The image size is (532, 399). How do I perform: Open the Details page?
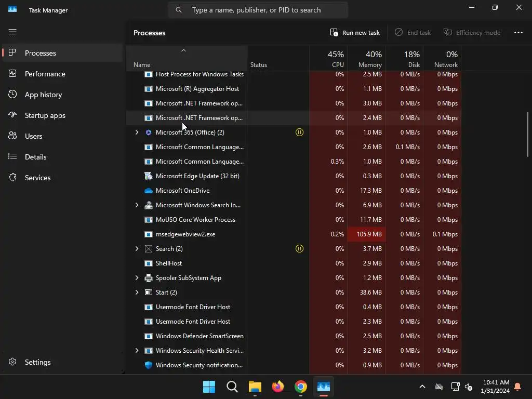pyautogui.click(x=62, y=157)
